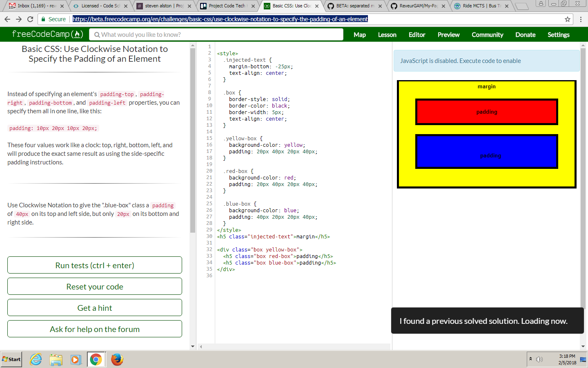Screen dimensions: 588x368
Task: Switch to the ReveurGAM/My-Pa GitHub tab
Action: 418,6
